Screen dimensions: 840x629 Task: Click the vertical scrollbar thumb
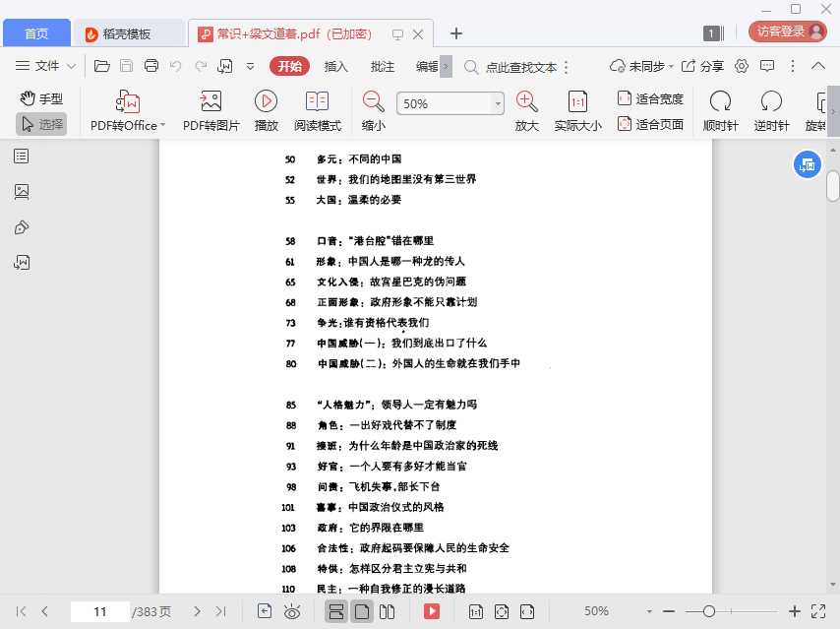tap(832, 186)
